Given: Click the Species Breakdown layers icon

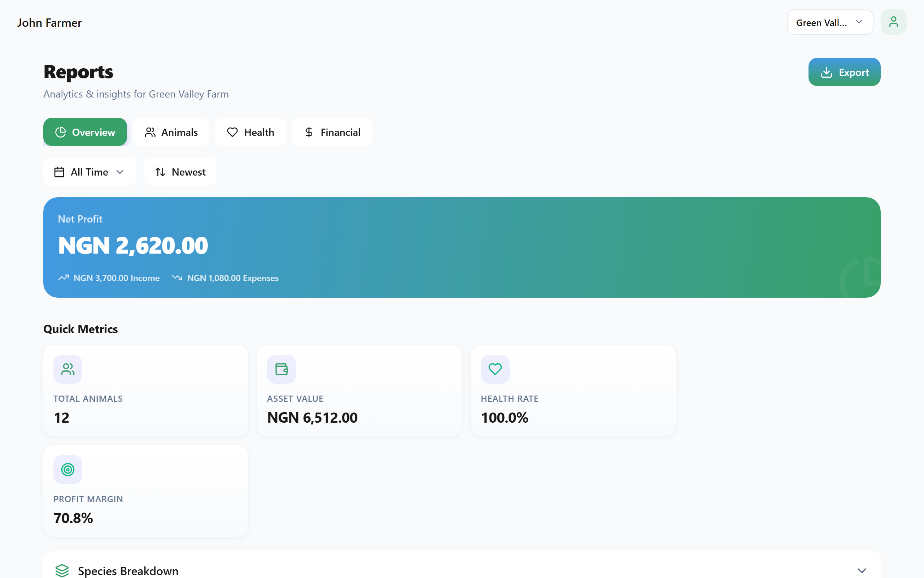Looking at the screenshot, I should point(62,571).
